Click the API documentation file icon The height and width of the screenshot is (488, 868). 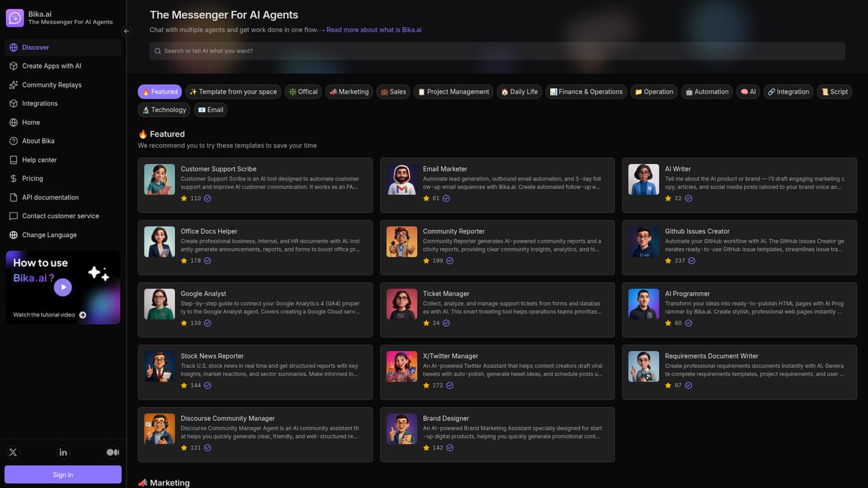[x=14, y=197]
